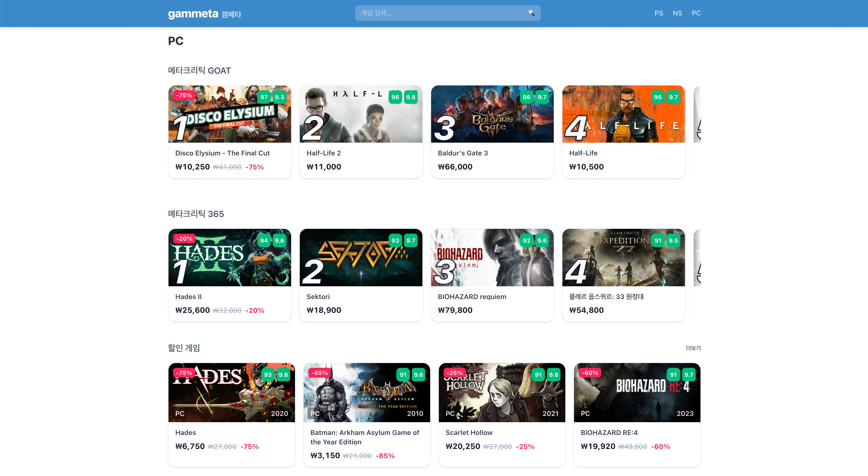This screenshot has height=476, width=868.
Task: Click the -75% discount badge on Disco Elysium
Action: [x=184, y=95]
